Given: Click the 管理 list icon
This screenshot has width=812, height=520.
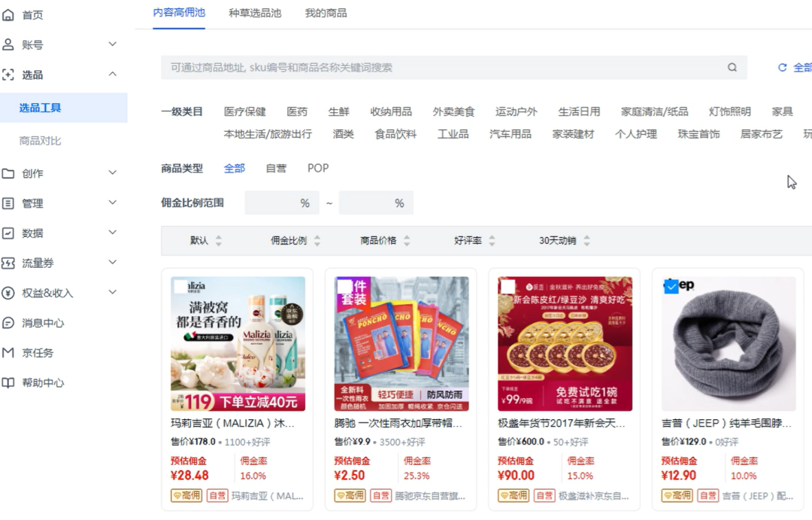Looking at the screenshot, I should [8, 203].
